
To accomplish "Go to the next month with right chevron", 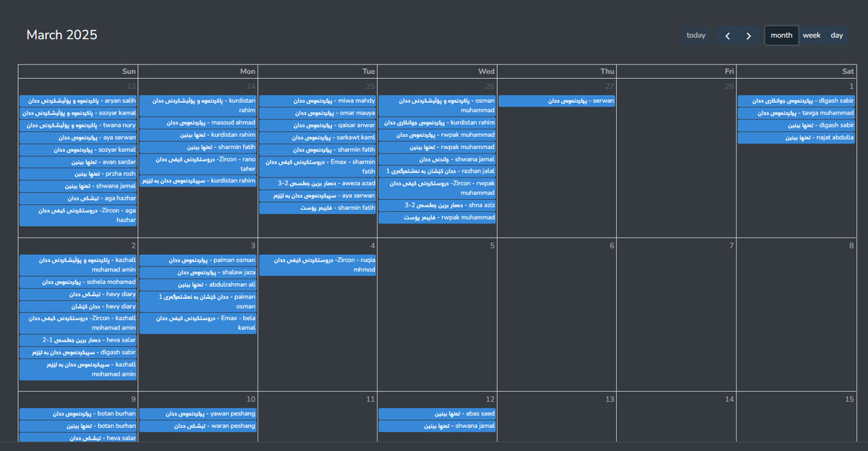I will pos(749,35).
